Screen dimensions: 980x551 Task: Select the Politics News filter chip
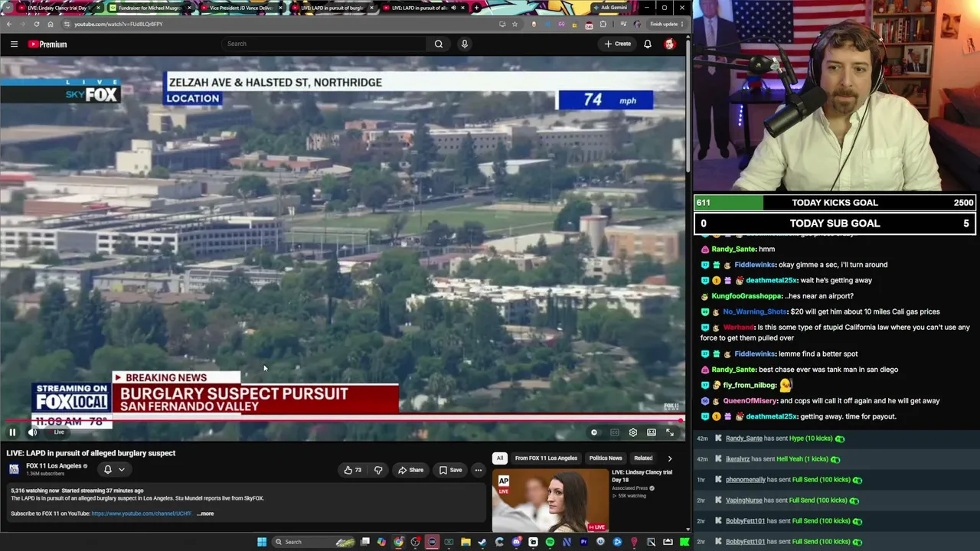click(x=606, y=458)
